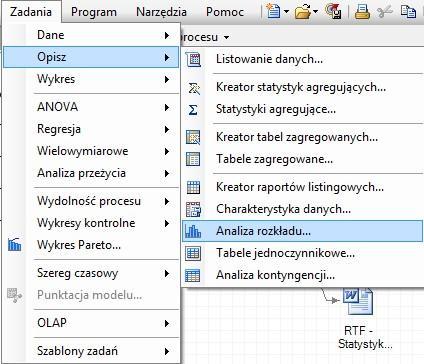Click the histogram icon for Analiza rozkładu

pos(193,231)
